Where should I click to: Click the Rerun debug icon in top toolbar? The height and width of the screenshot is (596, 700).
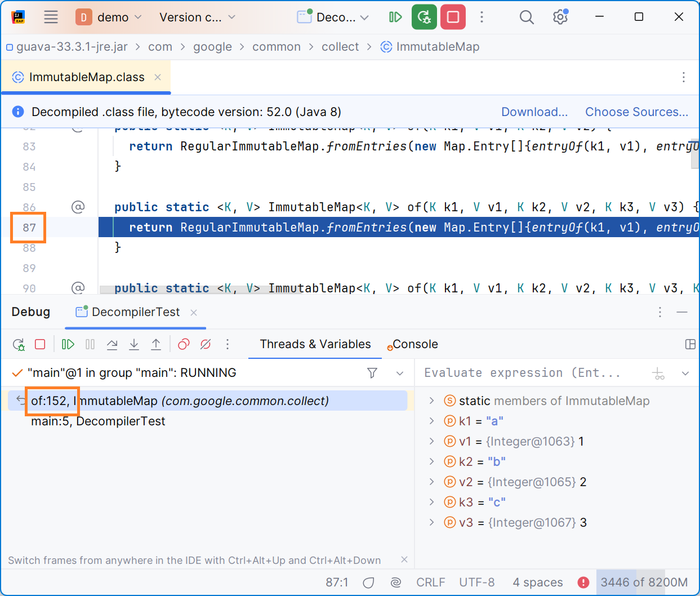424,17
